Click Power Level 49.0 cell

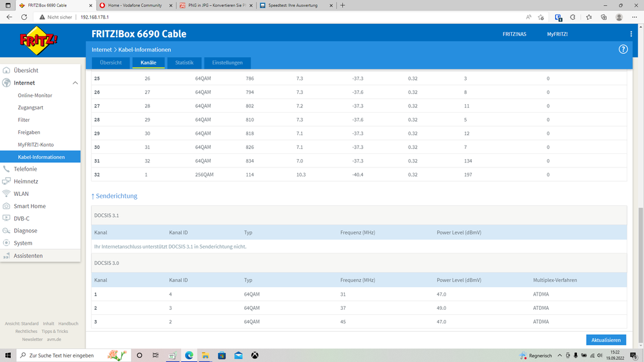441,309
